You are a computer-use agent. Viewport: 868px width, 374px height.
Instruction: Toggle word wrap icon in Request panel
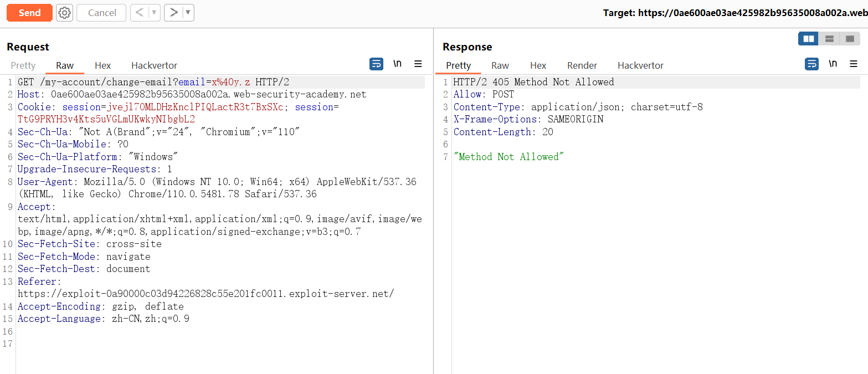pos(376,64)
